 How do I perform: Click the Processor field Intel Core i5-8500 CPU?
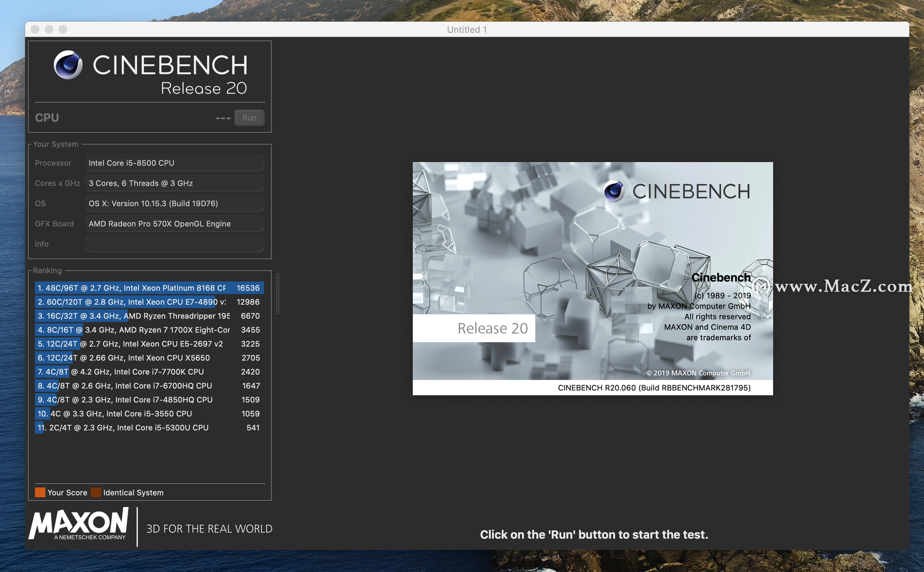click(175, 163)
